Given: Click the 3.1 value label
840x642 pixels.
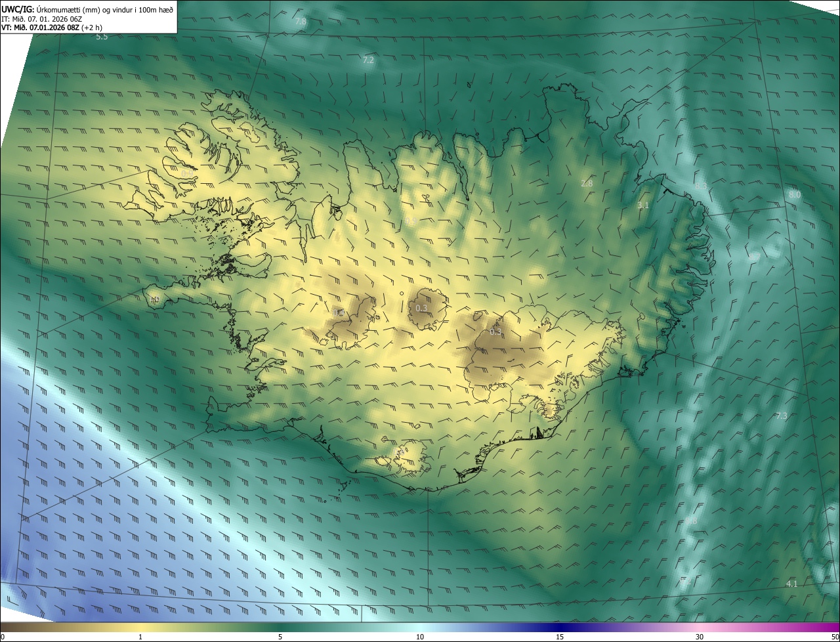Looking at the screenshot, I should 643,205.
